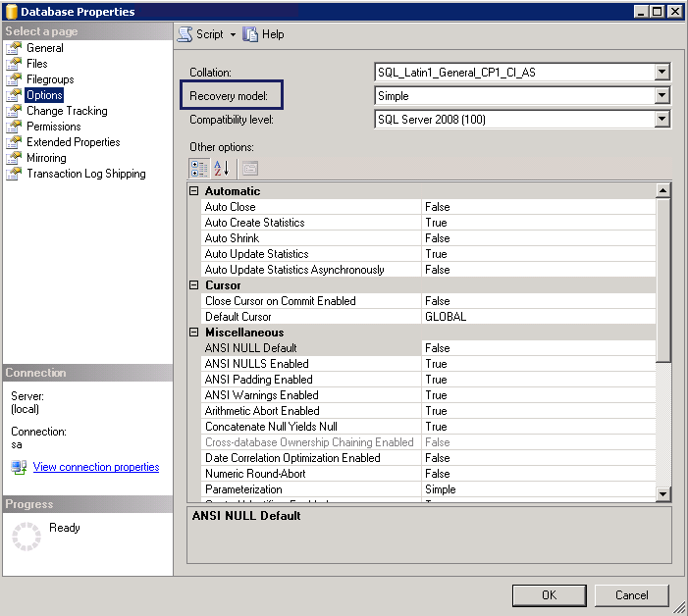Click the options grid scrollbar thumb
The image size is (688, 616).
pos(663,281)
